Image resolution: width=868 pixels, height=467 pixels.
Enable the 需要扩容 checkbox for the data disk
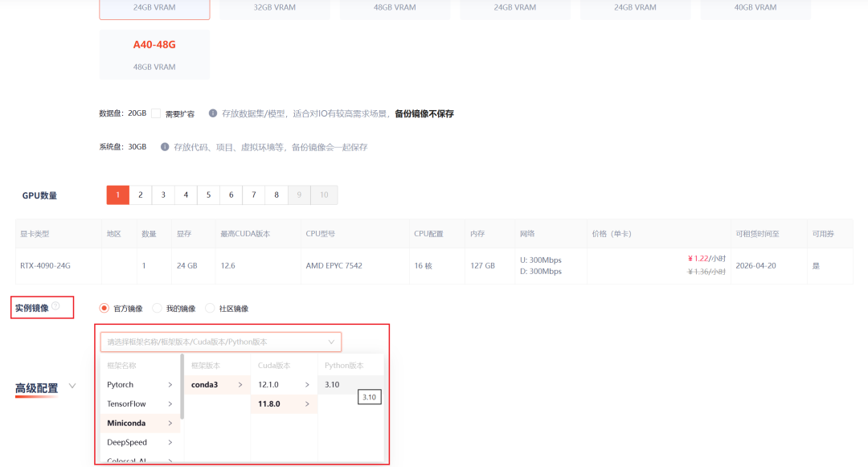[157, 113]
